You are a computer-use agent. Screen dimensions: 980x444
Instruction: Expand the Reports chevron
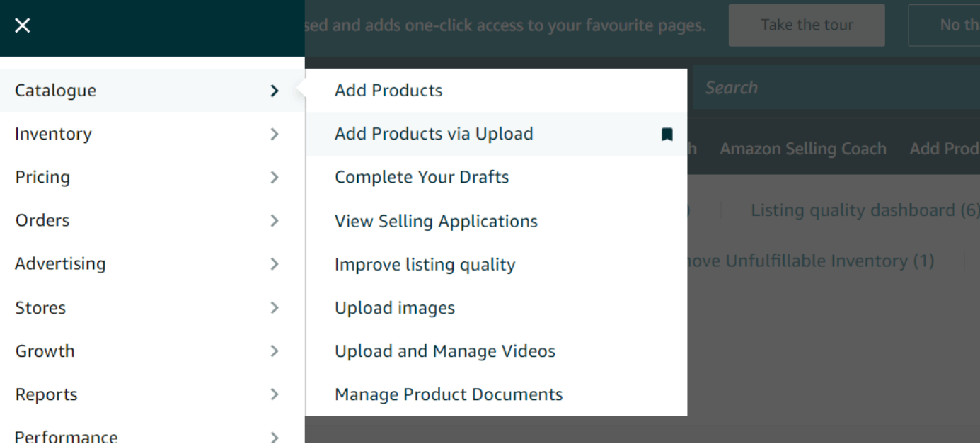tap(275, 394)
